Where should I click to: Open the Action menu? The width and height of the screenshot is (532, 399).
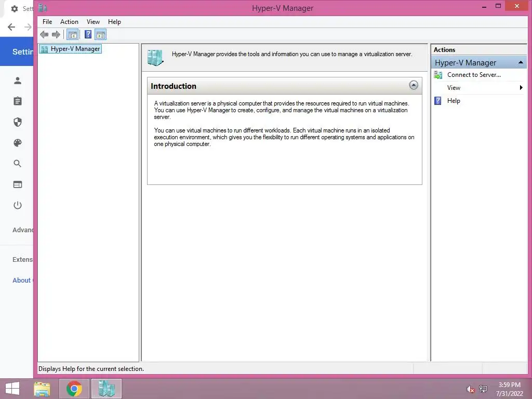pos(69,22)
